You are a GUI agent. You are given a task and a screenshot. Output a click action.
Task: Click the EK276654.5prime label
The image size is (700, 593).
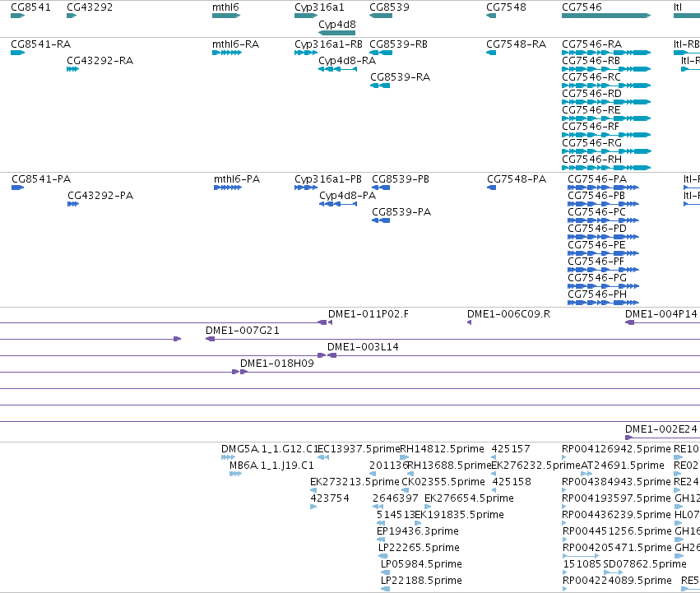(x=469, y=498)
